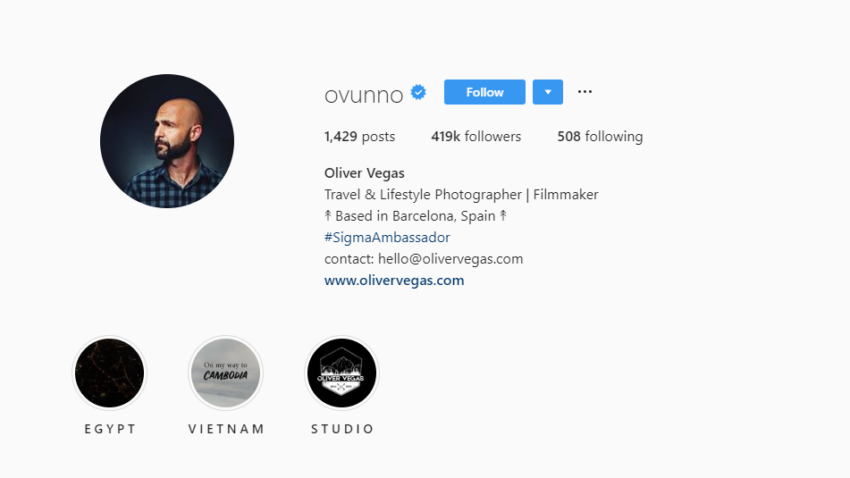Viewport: 850px width, 478px height.
Task: Click the 1,429 posts count
Action: coord(359,136)
